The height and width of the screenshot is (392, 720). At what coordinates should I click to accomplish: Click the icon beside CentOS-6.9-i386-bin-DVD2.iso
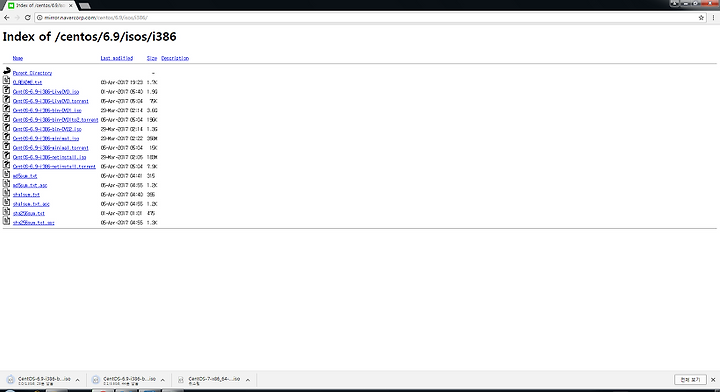point(6,127)
